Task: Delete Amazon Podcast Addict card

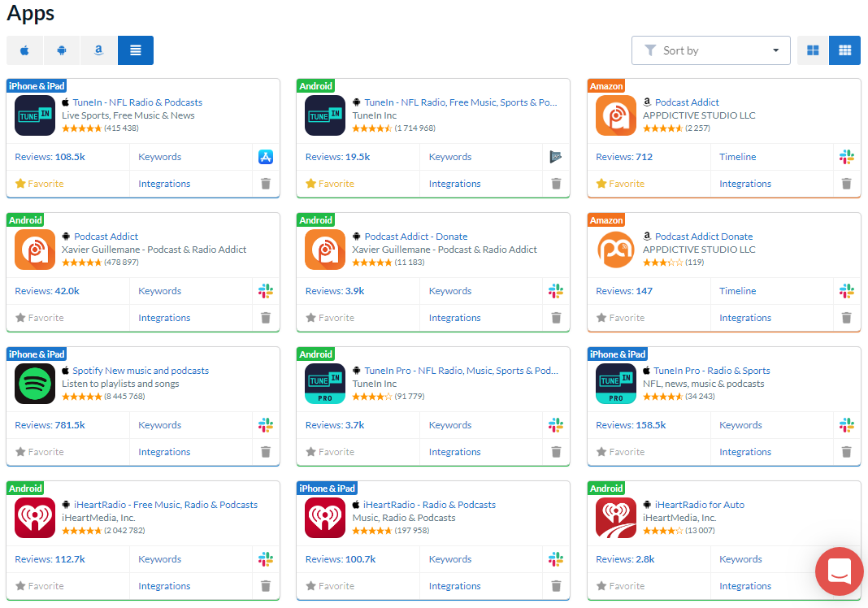Action: click(x=846, y=183)
